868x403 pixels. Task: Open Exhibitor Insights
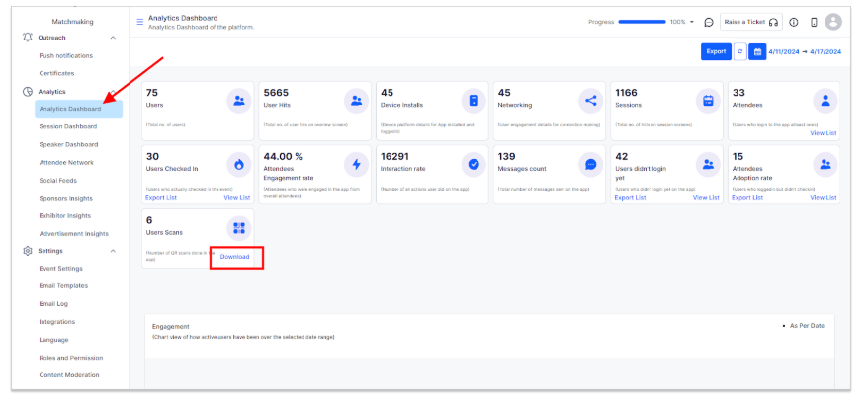[65, 216]
